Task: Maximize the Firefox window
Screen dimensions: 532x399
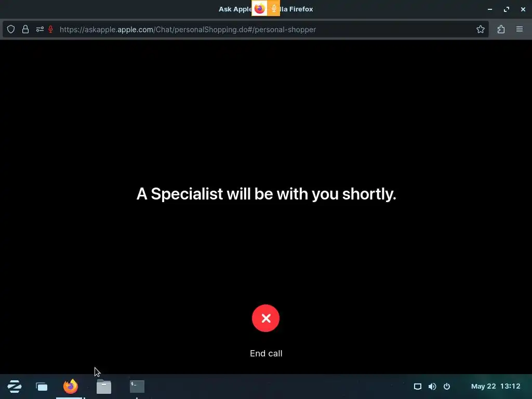Action: click(507, 9)
